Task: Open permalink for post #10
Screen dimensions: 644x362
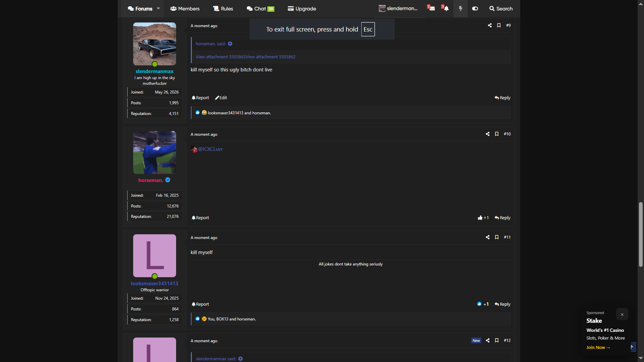Action: [507, 134]
